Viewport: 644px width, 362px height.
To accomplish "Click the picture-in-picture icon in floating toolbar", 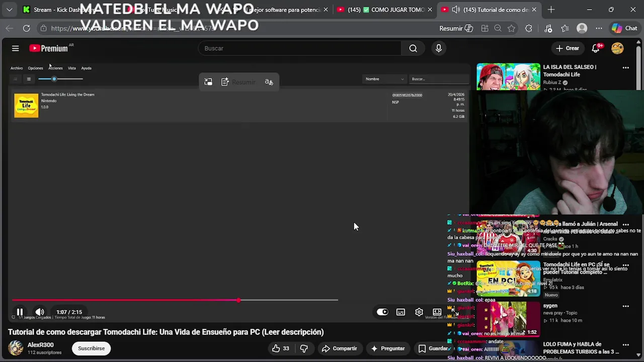I will 208,82.
